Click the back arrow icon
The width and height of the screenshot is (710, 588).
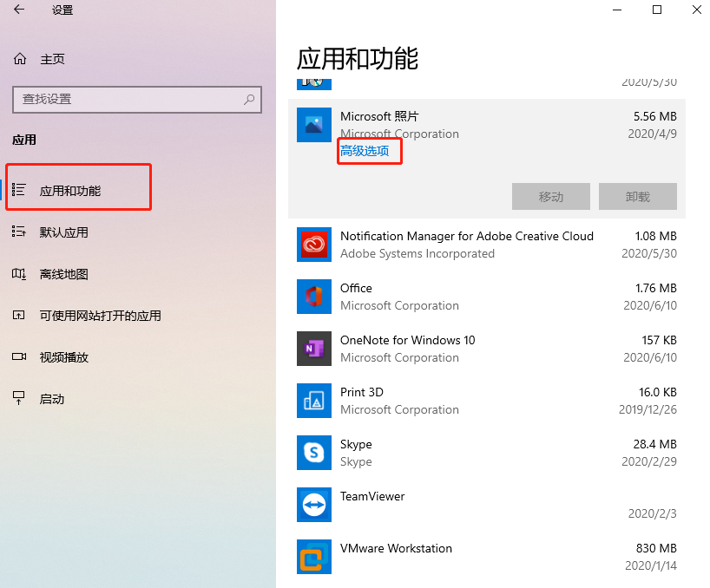click(x=19, y=10)
